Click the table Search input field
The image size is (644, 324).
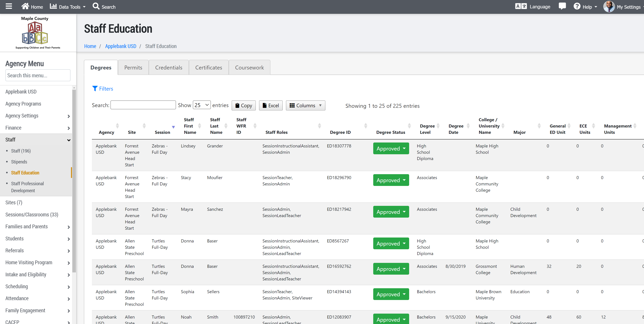click(143, 105)
